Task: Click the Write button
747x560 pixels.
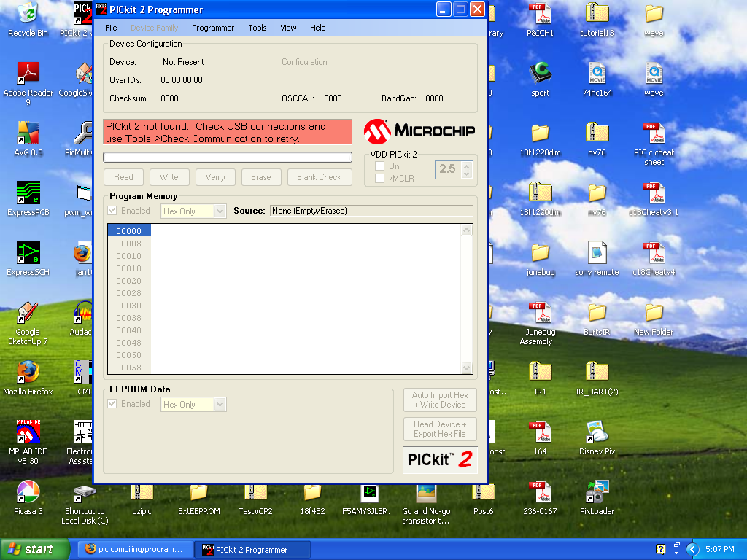Action: point(169,177)
